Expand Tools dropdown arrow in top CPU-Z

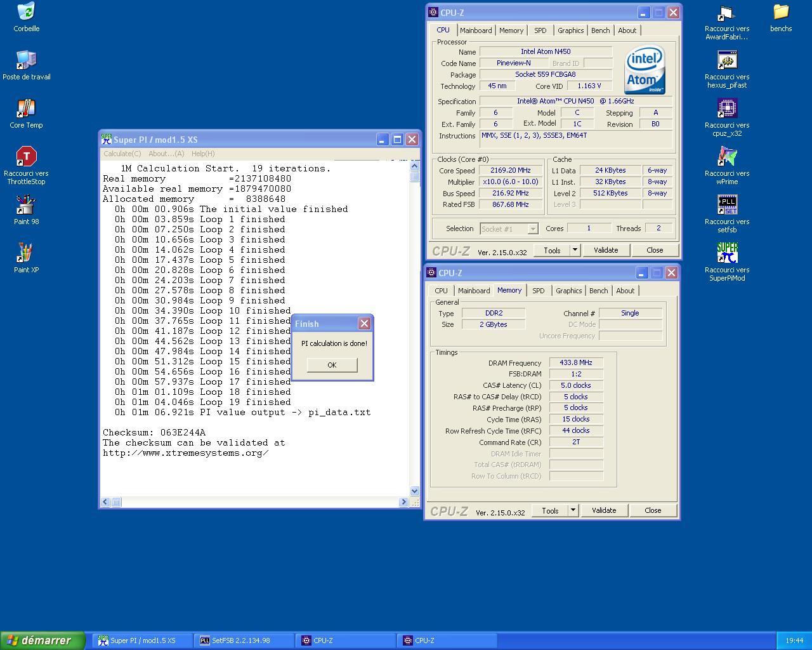pyautogui.click(x=575, y=250)
